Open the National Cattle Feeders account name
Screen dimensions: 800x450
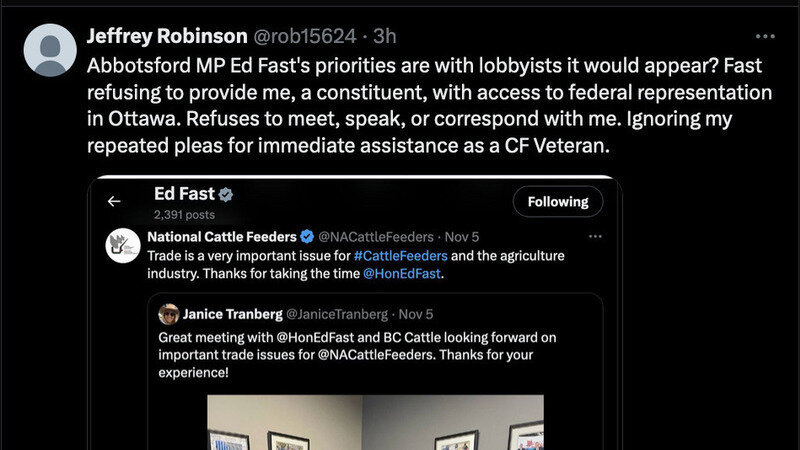pos(222,237)
